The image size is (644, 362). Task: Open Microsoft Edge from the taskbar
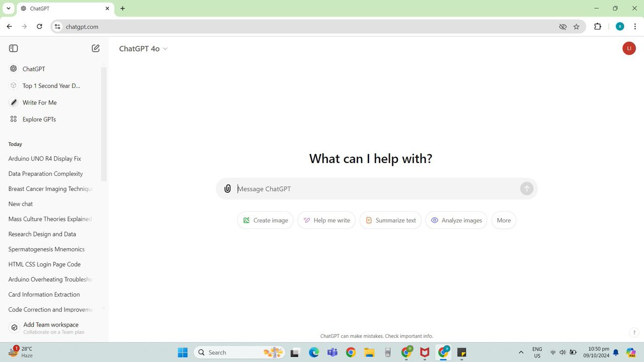click(x=313, y=352)
